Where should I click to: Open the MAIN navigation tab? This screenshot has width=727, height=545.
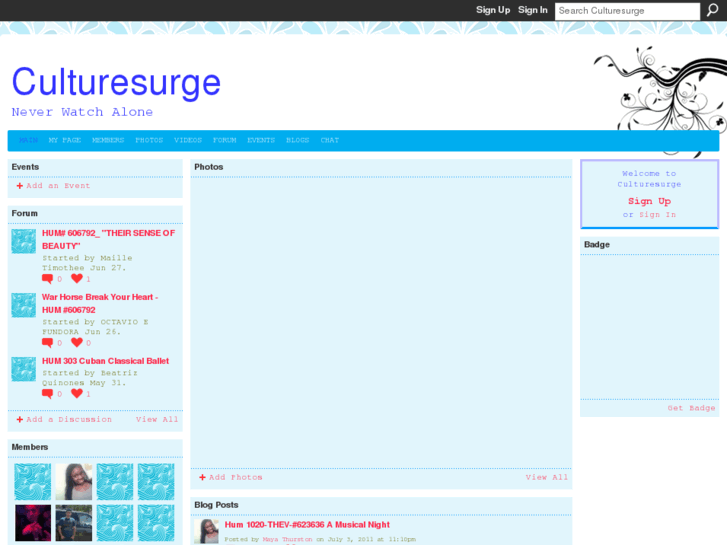pos(28,140)
